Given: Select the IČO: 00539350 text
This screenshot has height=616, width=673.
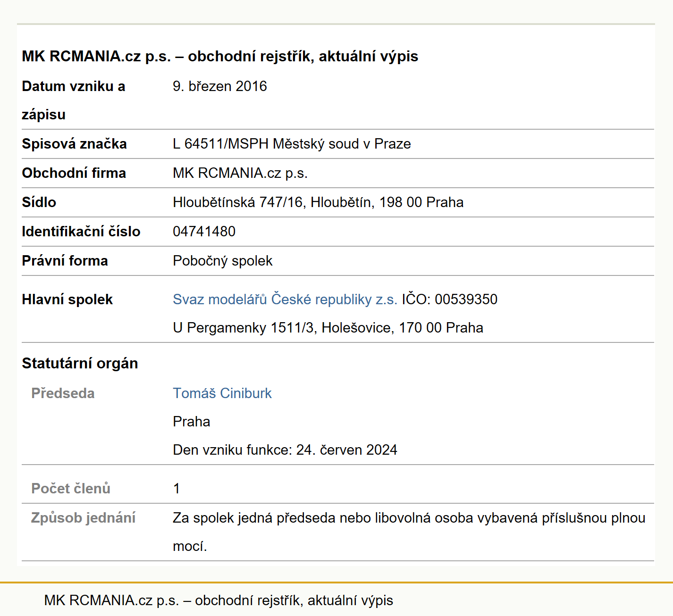Looking at the screenshot, I should click(450, 300).
